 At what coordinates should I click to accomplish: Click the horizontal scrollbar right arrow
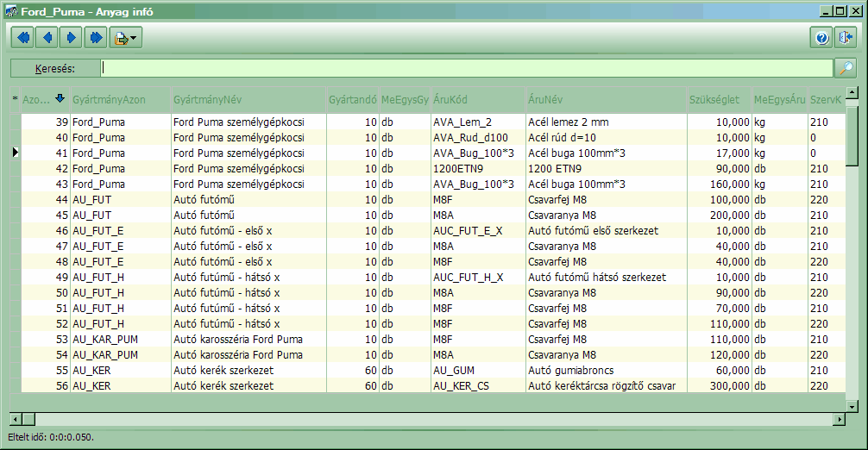840,420
